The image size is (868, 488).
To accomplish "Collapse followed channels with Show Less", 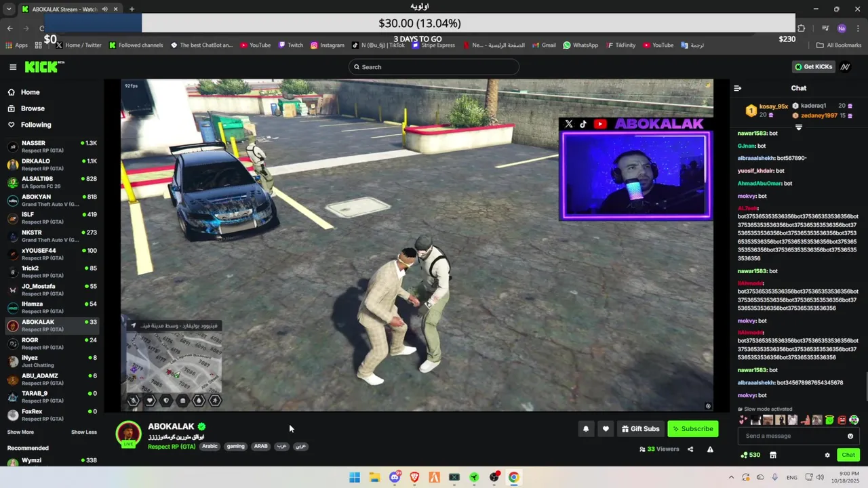I will point(84,432).
